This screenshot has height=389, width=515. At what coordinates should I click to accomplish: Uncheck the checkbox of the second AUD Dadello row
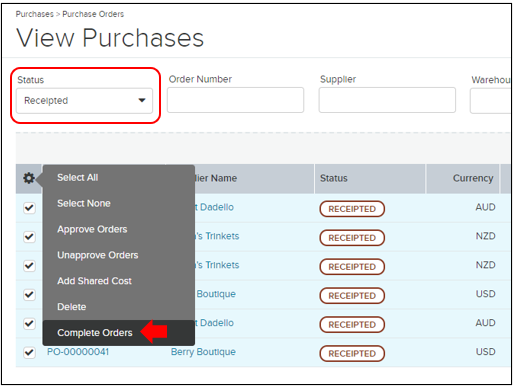(29, 323)
